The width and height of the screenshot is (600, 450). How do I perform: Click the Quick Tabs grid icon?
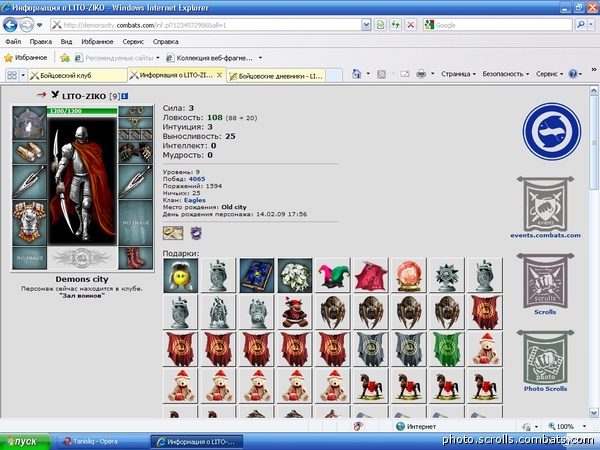click(x=12, y=75)
